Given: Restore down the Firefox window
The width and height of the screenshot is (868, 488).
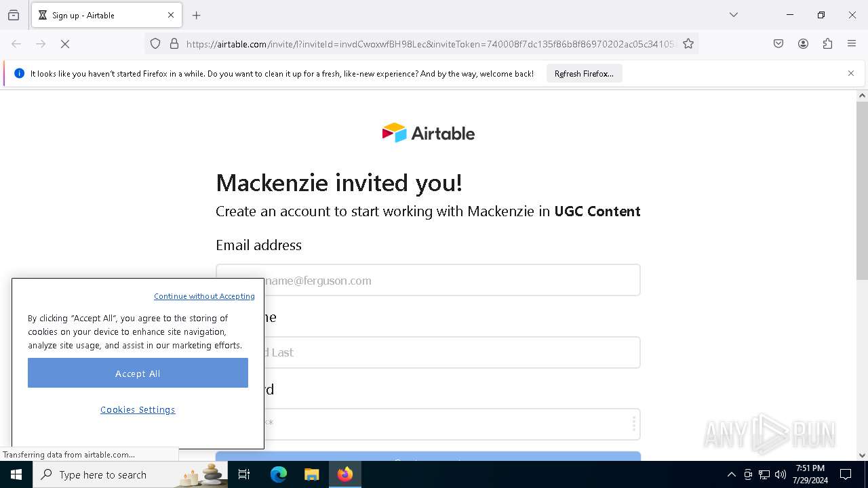Looking at the screenshot, I should pos(821,15).
